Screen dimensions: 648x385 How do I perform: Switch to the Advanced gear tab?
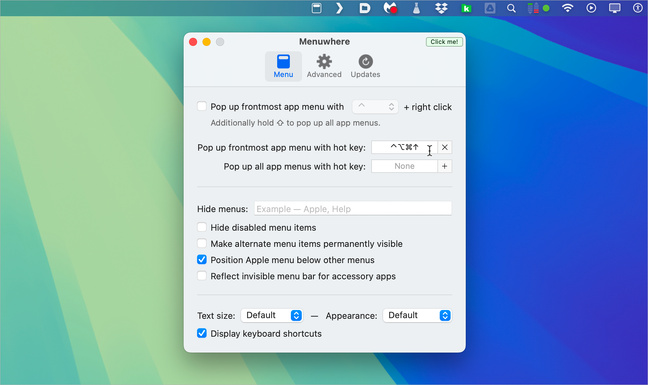(x=324, y=66)
